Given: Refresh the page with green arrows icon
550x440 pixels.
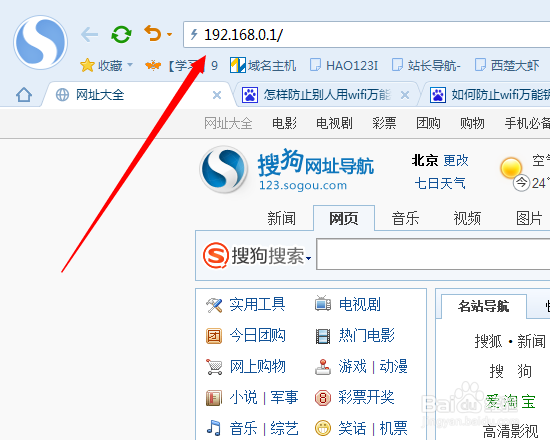Looking at the screenshot, I should (x=121, y=34).
